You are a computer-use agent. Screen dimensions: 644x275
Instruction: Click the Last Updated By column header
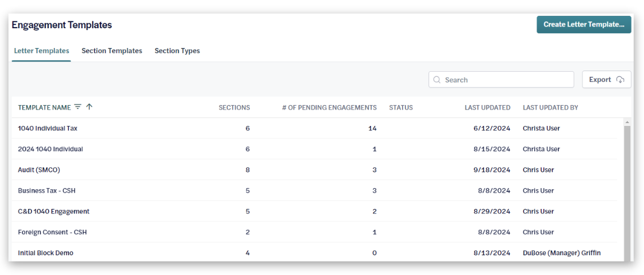(x=550, y=107)
